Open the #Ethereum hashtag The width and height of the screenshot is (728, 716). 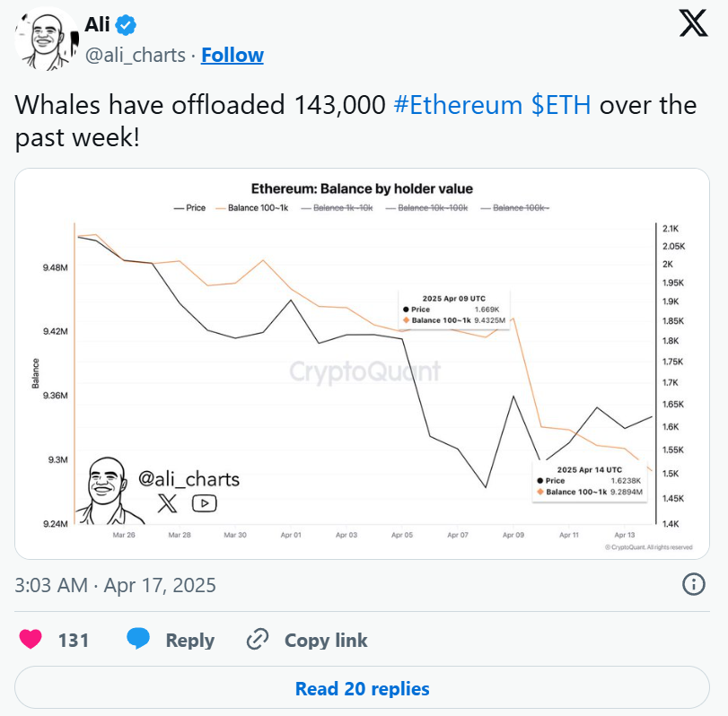(458, 105)
